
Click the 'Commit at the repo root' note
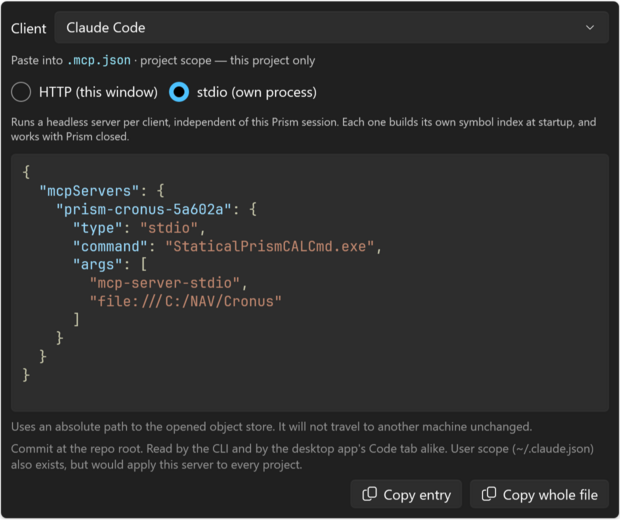point(302,457)
